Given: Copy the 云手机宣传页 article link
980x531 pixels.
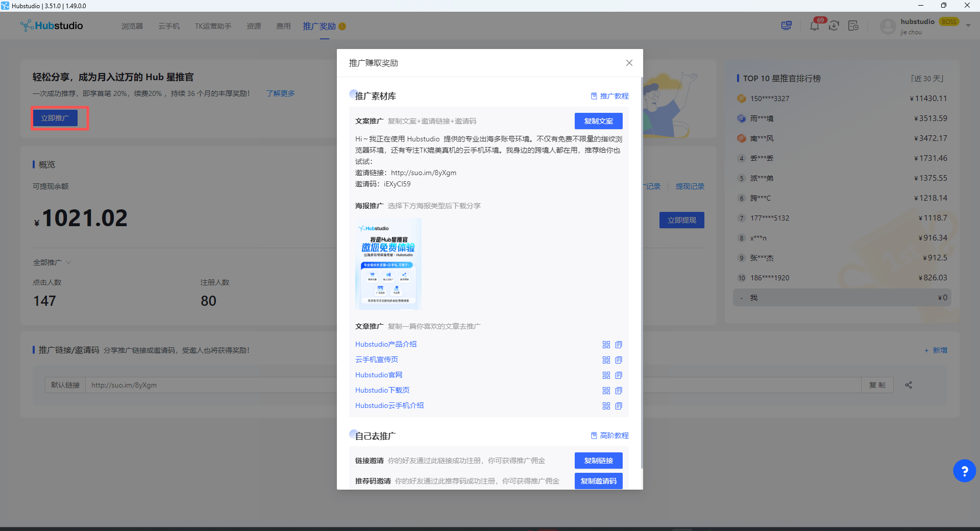Looking at the screenshot, I should pyautogui.click(x=619, y=360).
